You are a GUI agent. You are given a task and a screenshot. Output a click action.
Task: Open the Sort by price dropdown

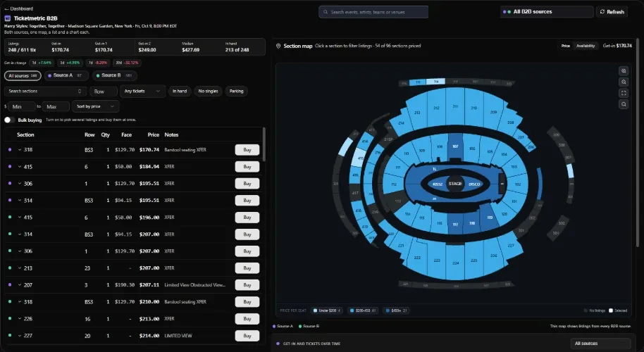click(x=95, y=107)
